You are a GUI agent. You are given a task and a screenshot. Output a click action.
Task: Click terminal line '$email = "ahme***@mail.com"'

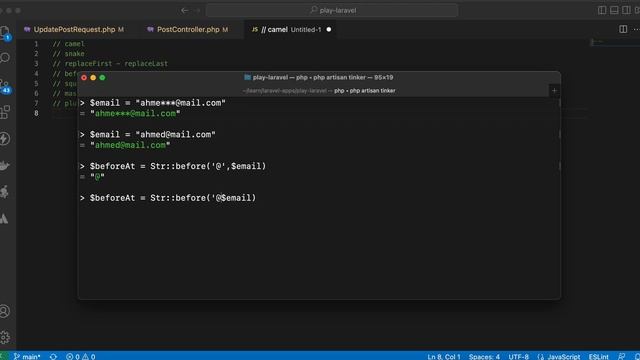158,103
